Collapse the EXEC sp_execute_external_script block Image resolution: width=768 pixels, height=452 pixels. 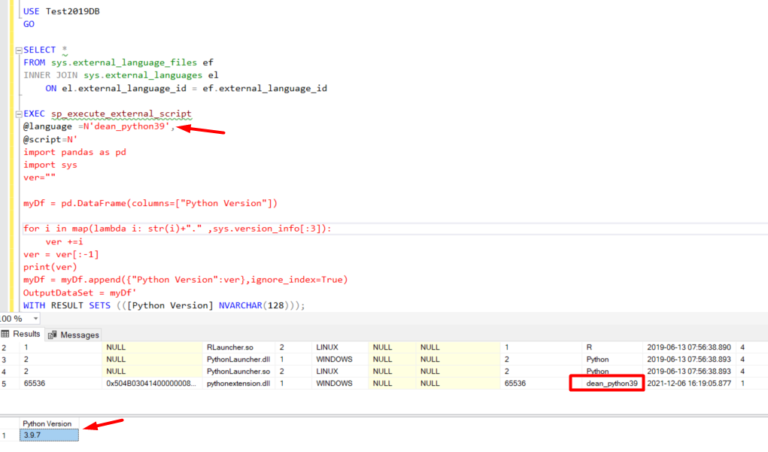[19, 114]
